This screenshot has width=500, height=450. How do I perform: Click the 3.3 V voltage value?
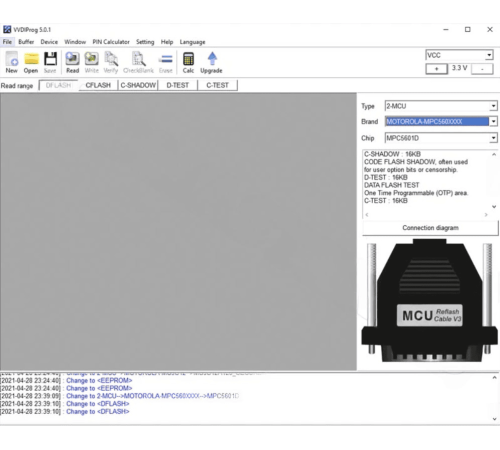coord(459,68)
